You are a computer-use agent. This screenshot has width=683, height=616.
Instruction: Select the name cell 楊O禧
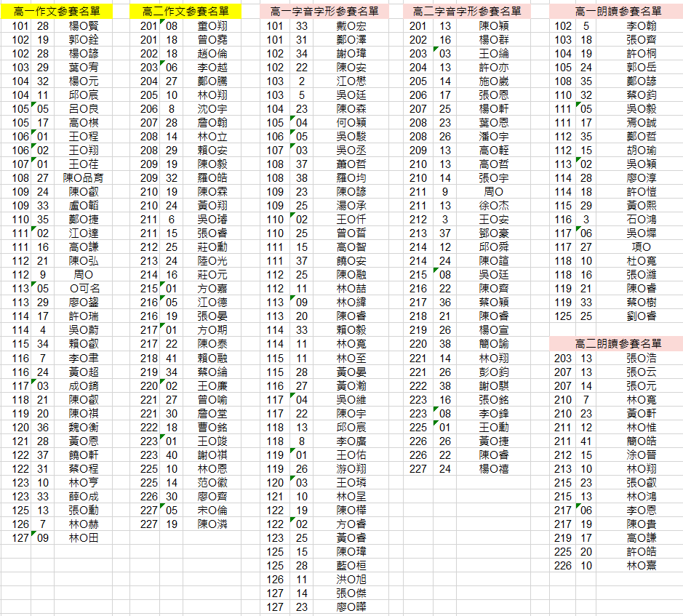coord(494,468)
